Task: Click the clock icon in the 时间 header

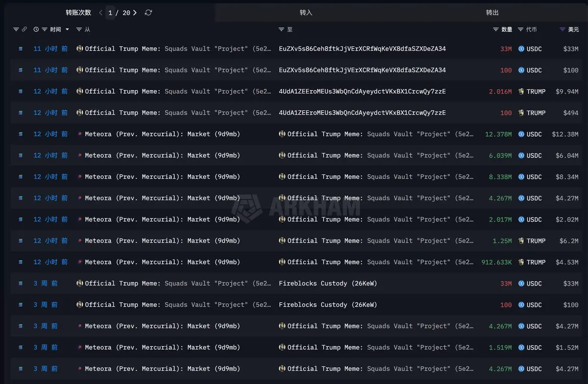Action: (36, 29)
